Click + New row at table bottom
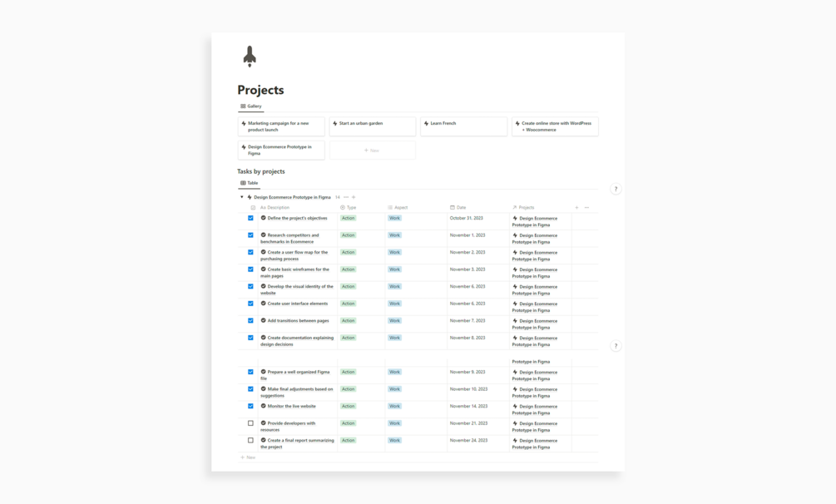The width and height of the screenshot is (836, 504). 248,457
